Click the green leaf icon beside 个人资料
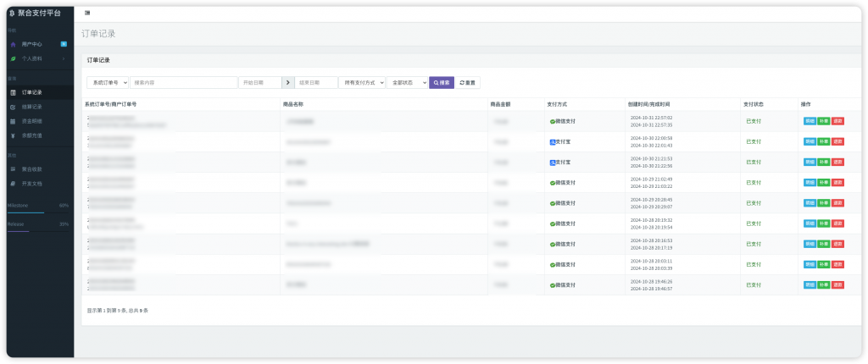Viewport: 868px width, 364px height. (x=14, y=58)
